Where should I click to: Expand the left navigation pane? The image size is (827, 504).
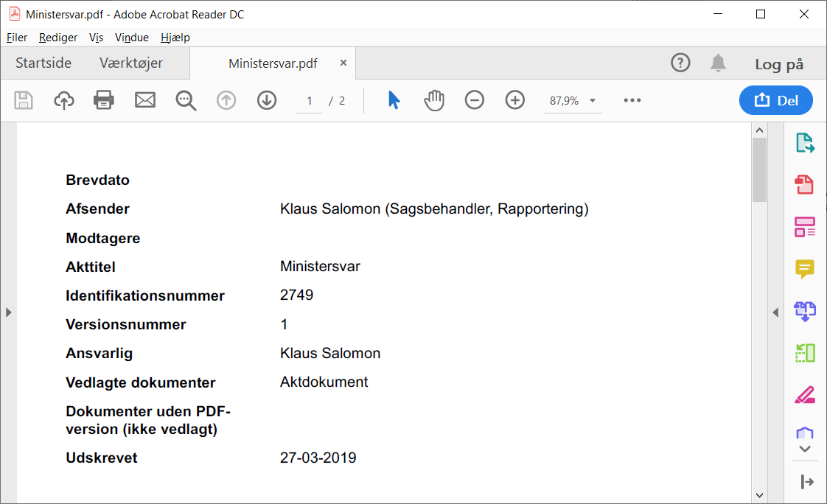pyautogui.click(x=8, y=312)
